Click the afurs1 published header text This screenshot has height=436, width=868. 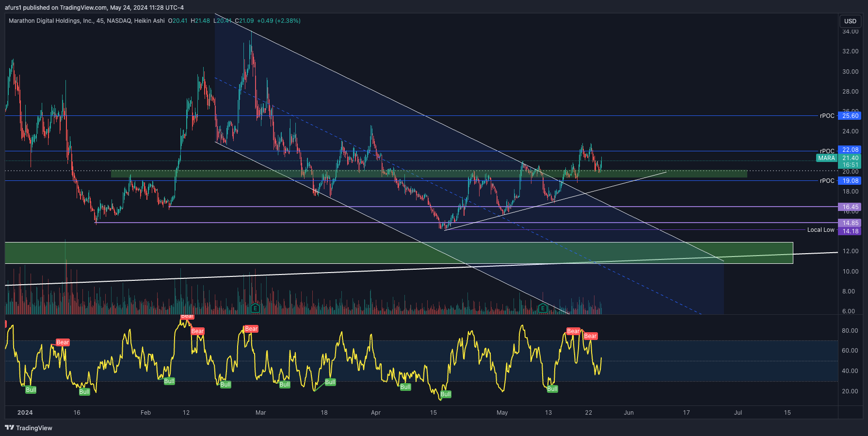coord(94,7)
